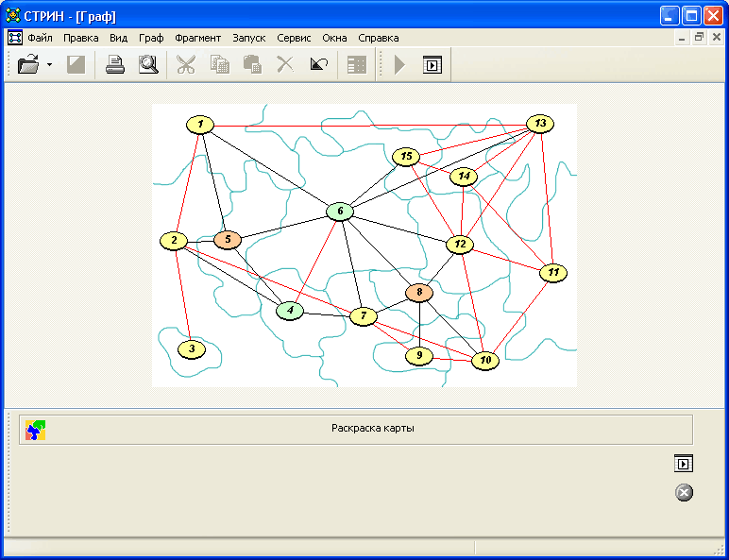Viewport: 729px width, 560px height.
Task: Select graph node 11
Action: [x=553, y=273]
